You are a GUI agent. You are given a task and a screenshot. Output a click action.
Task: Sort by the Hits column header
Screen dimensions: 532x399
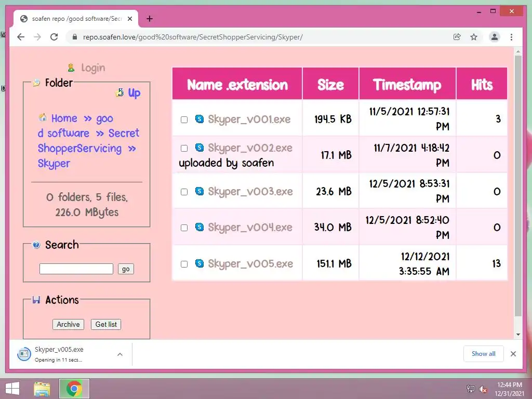pyautogui.click(x=482, y=85)
